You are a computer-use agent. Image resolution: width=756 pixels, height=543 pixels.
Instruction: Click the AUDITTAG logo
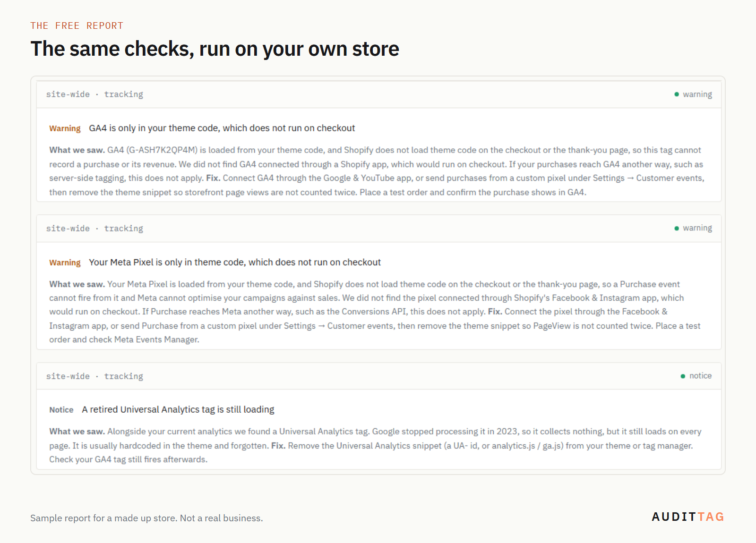click(688, 517)
